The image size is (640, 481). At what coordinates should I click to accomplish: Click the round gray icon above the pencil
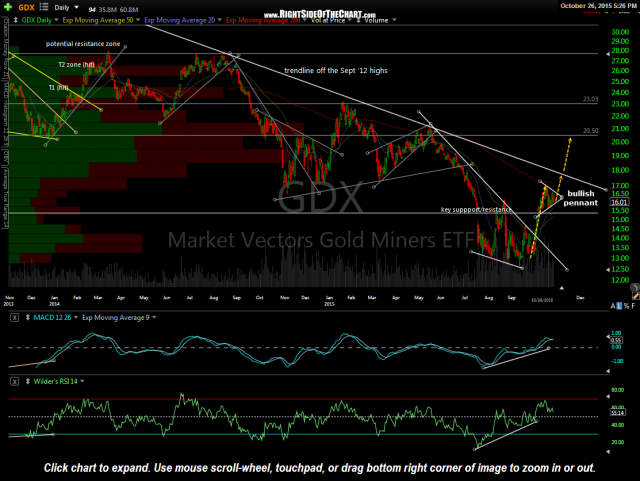(635, 287)
